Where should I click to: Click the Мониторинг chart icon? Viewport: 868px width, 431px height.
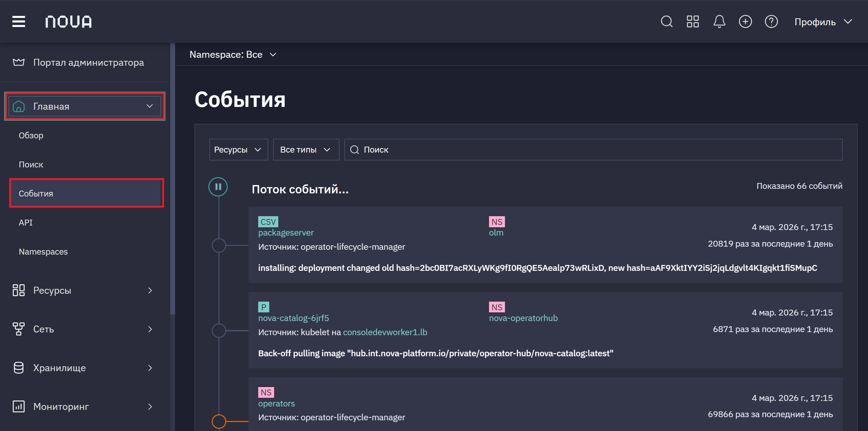point(19,406)
